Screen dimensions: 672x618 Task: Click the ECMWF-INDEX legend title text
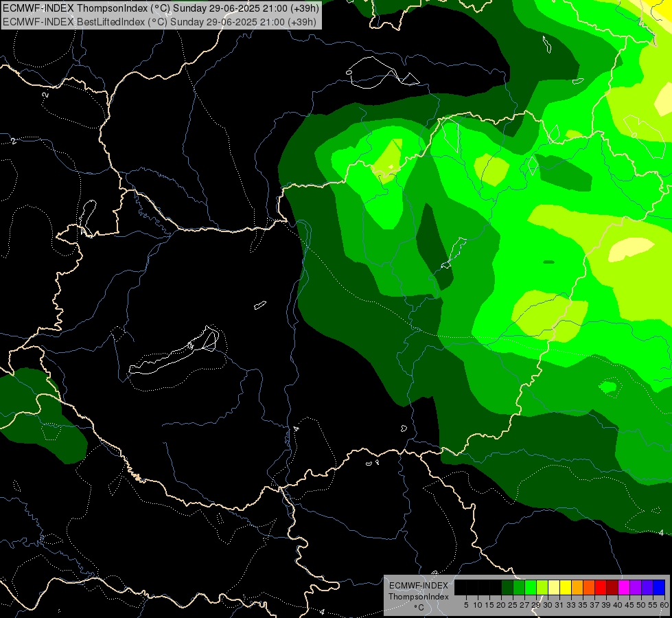pyautogui.click(x=419, y=586)
